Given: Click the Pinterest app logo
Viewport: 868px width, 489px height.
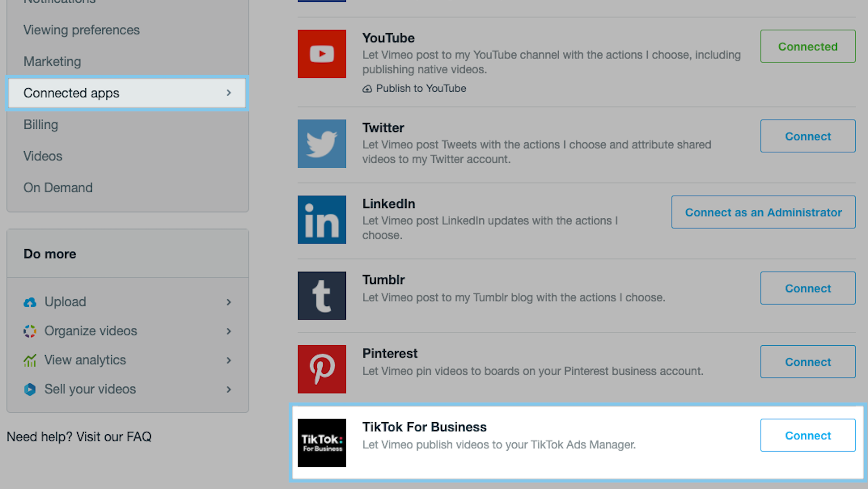Looking at the screenshot, I should pyautogui.click(x=322, y=369).
